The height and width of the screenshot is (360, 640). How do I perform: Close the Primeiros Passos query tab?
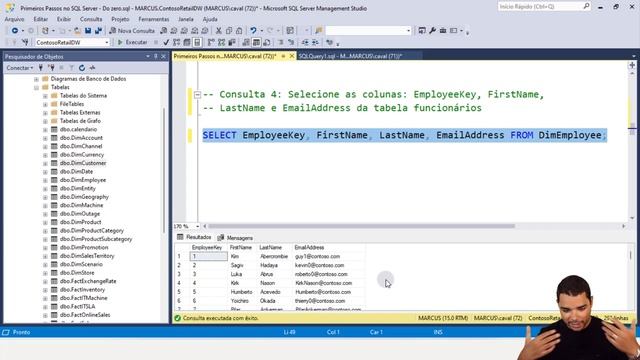pyautogui.click(x=292, y=56)
